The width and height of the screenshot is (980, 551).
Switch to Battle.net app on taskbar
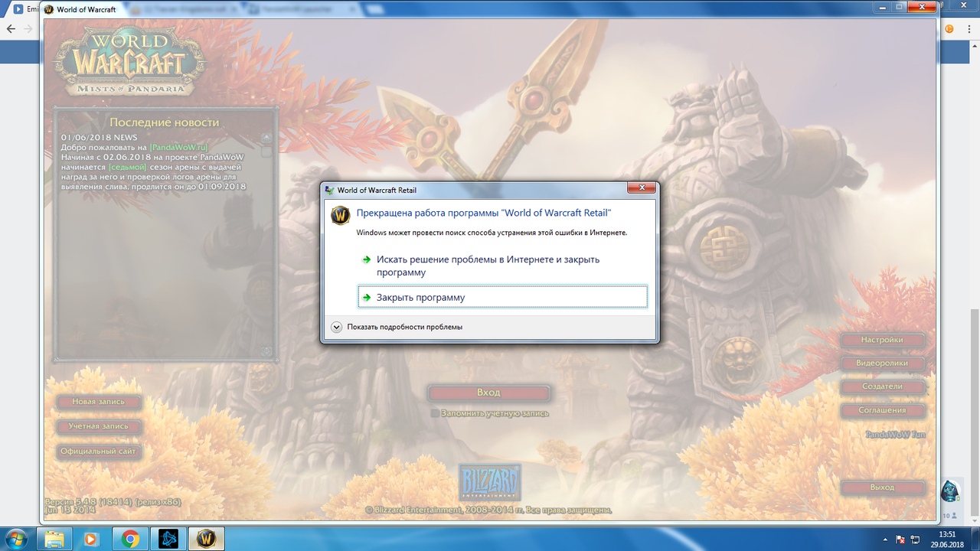tap(168, 539)
